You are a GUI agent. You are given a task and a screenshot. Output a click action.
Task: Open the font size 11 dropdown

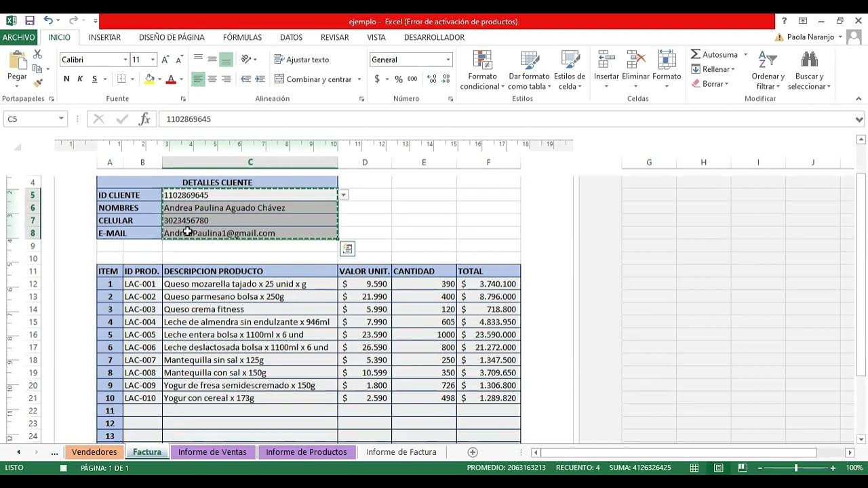[x=153, y=60]
